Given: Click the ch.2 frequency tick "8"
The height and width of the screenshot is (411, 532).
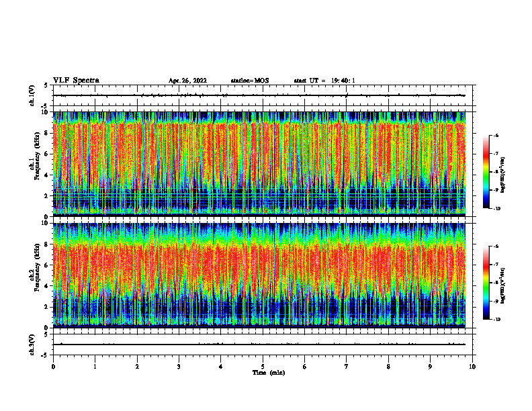Looking at the screenshot, I should point(47,244).
